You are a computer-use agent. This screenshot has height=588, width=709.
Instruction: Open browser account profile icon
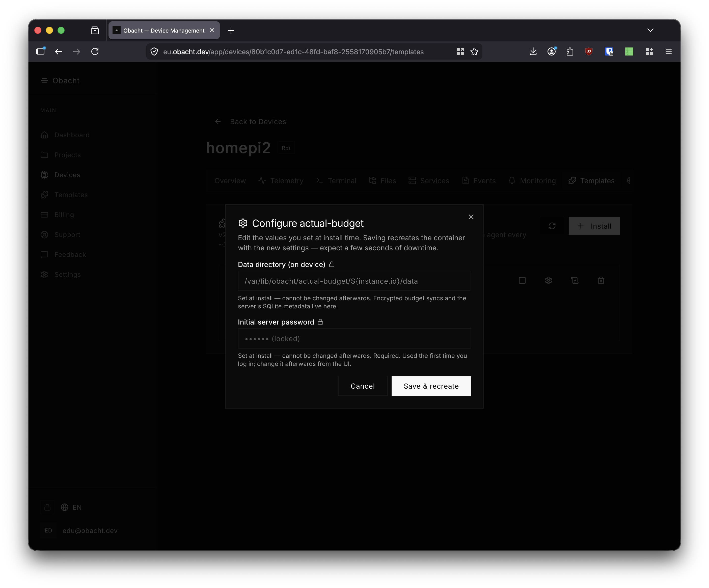click(551, 51)
